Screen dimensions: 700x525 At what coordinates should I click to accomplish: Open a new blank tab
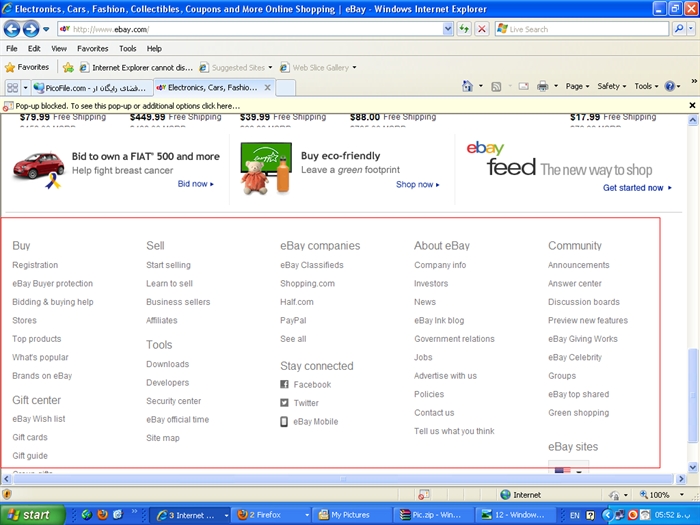[285, 88]
